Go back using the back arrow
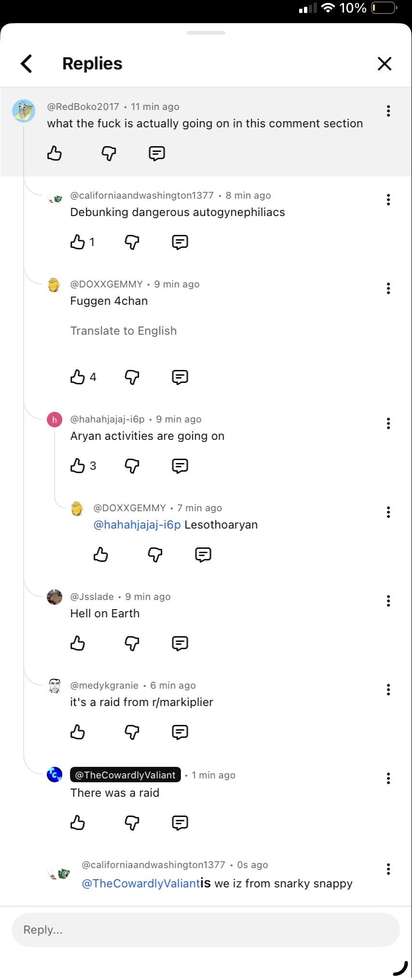The height and width of the screenshot is (980, 412). 27,64
